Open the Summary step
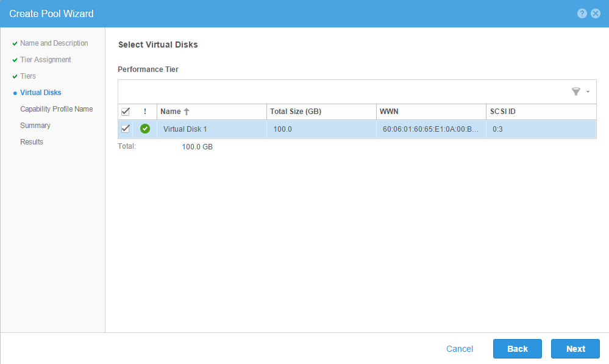 (x=35, y=126)
